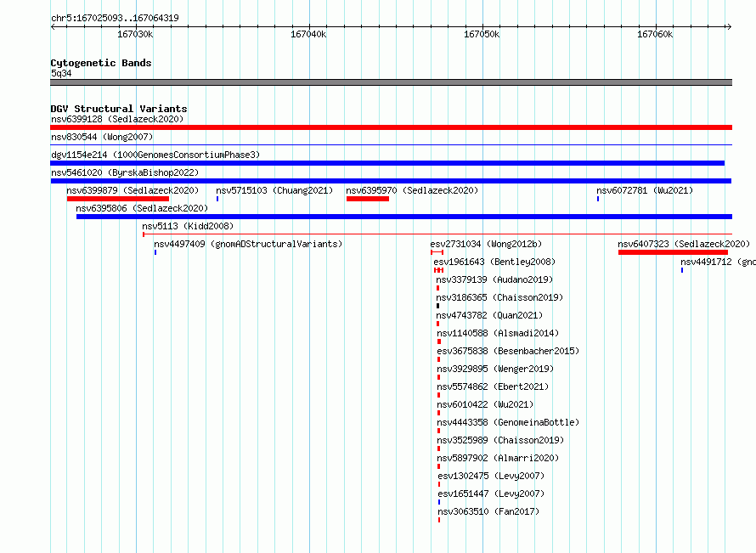This screenshot has width=756, height=553.
Task: Open the nsv5574862 (Ebert2021) variant label
Action: click(x=493, y=387)
